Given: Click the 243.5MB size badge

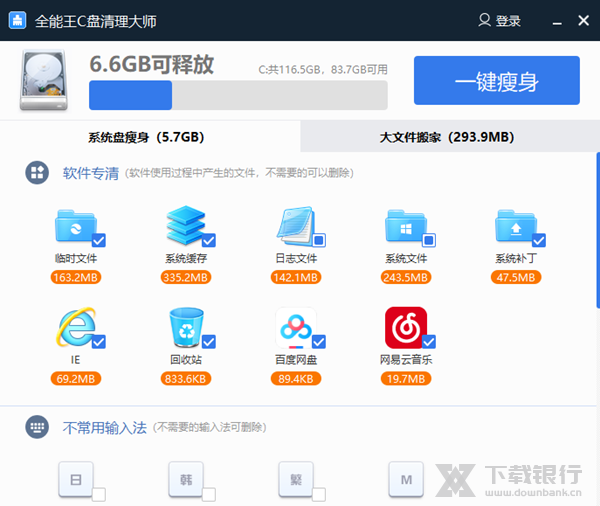Looking at the screenshot, I should 406,277.
